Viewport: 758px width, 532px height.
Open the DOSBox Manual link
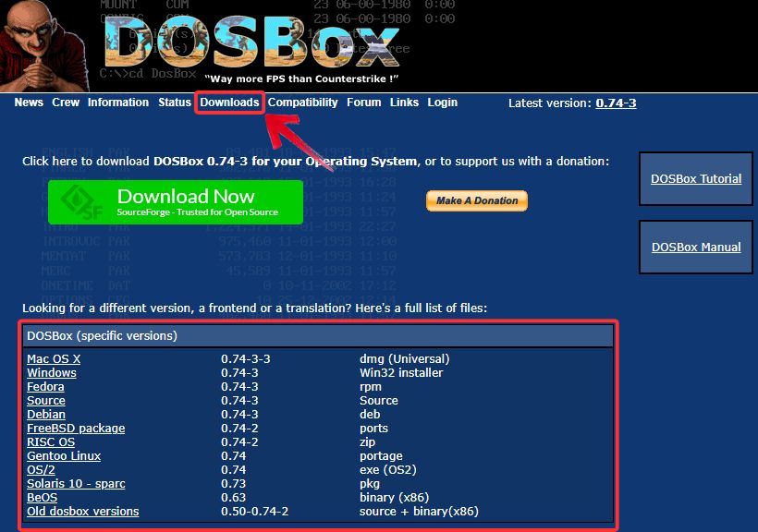[x=696, y=247]
